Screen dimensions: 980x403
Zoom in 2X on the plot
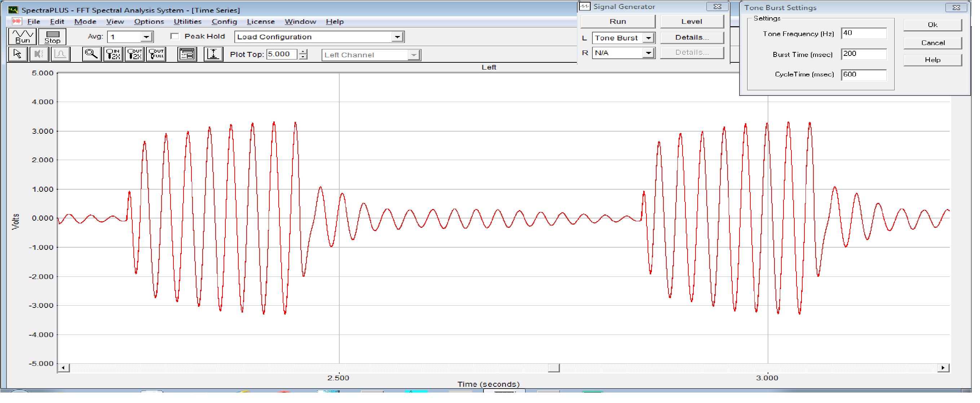[113, 54]
